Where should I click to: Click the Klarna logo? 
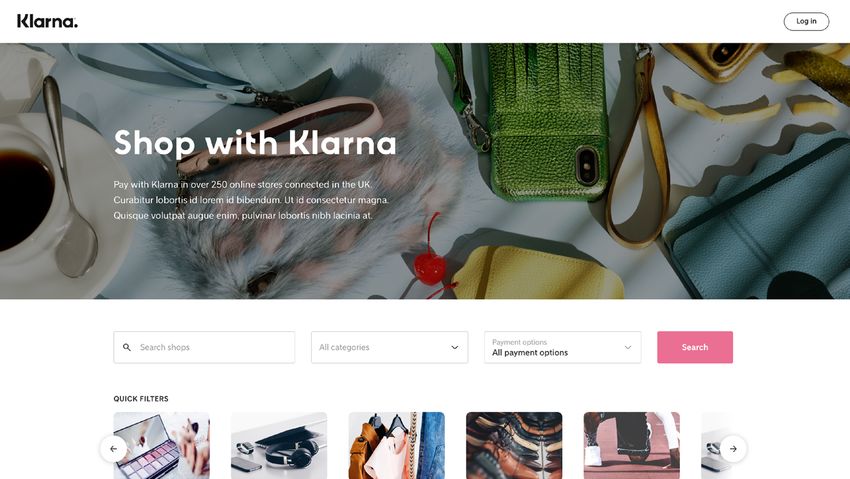[x=47, y=21]
